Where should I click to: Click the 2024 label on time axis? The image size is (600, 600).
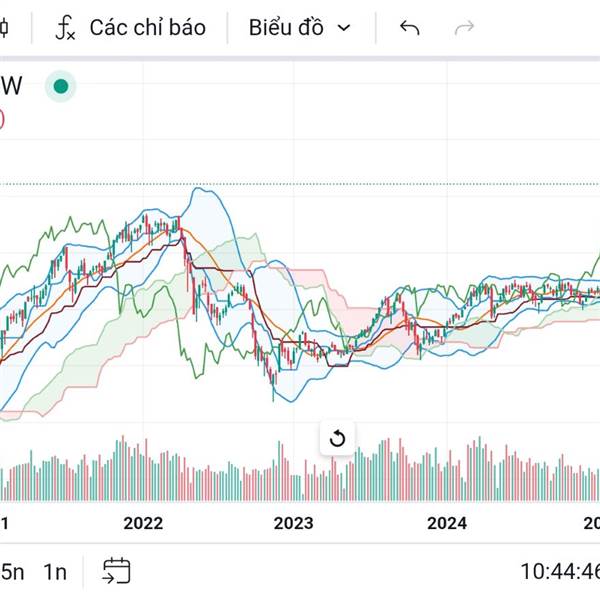coord(447,523)
